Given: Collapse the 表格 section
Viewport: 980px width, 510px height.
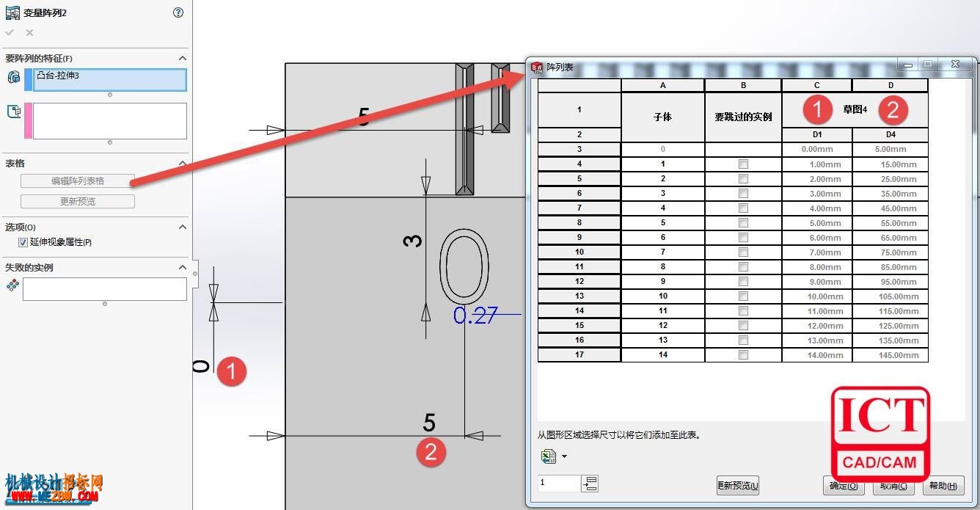Looking at the screenshot, I should (183, 163).
